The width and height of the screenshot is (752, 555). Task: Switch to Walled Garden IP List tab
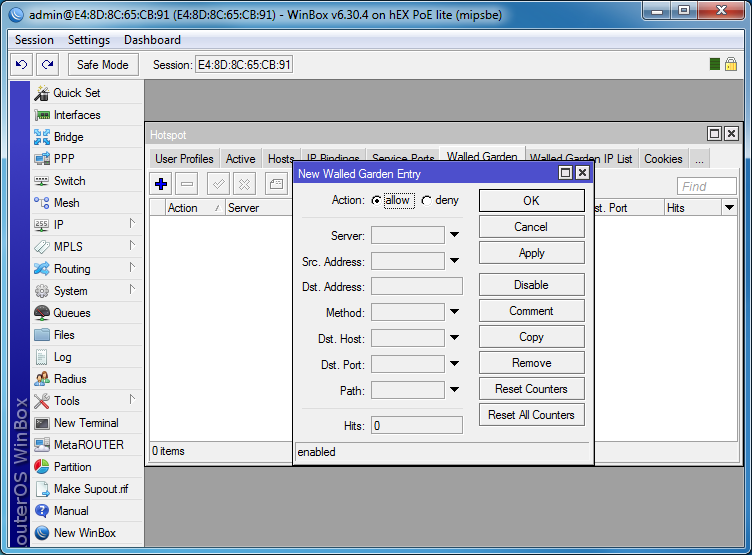(582, 159)
